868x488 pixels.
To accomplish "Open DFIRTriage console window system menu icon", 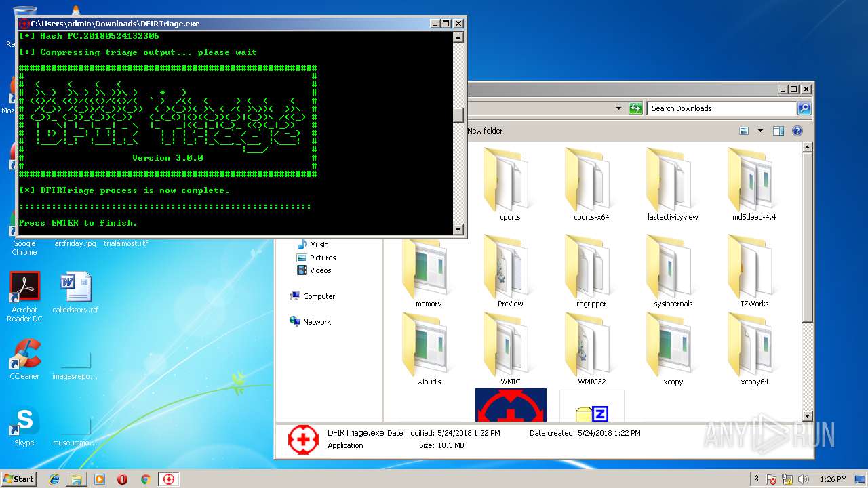I will point(24,24).
